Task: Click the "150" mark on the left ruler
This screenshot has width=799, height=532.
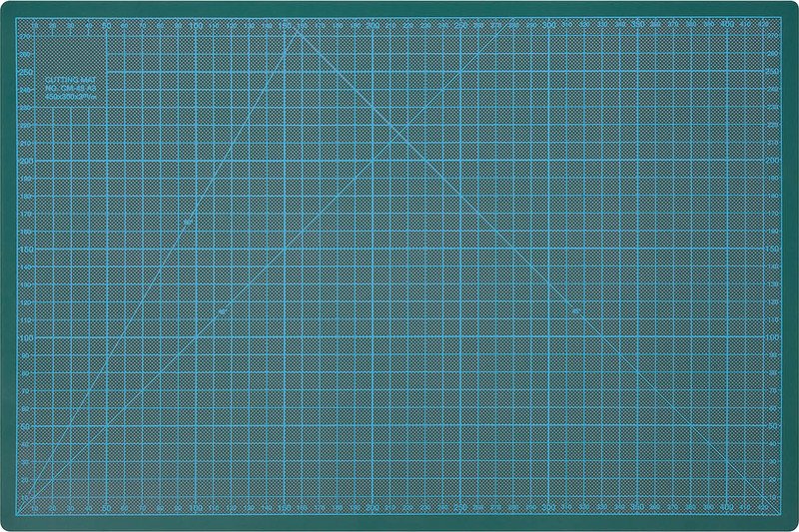Action: (27, 250)
